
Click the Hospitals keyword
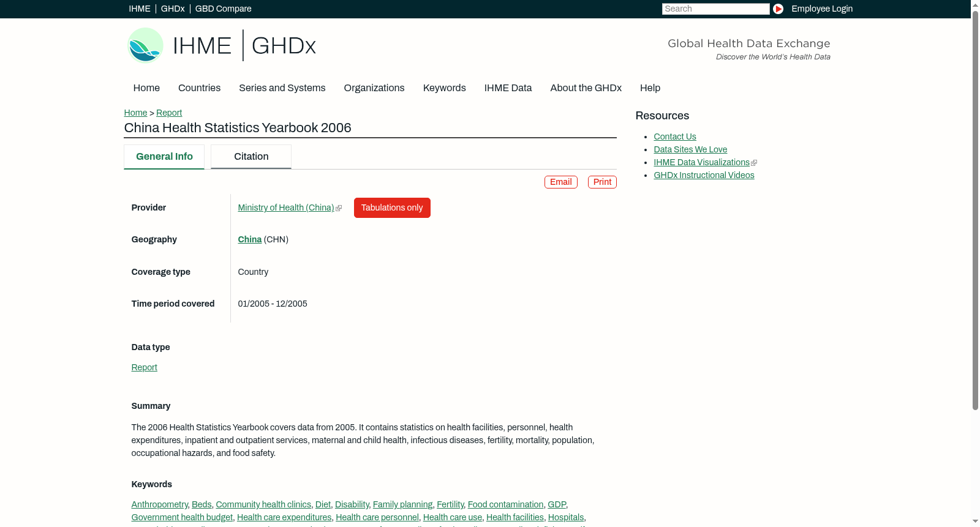click(566, 517)
